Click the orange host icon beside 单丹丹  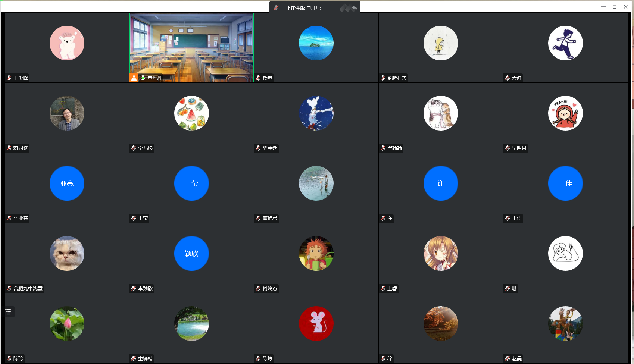(134, 78)
